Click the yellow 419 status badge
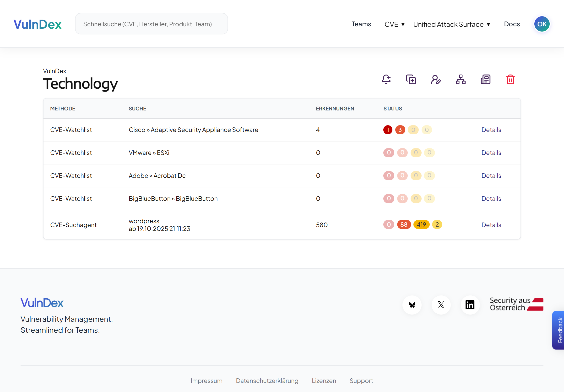Screen dimensions: 564x392 (421, 224)
